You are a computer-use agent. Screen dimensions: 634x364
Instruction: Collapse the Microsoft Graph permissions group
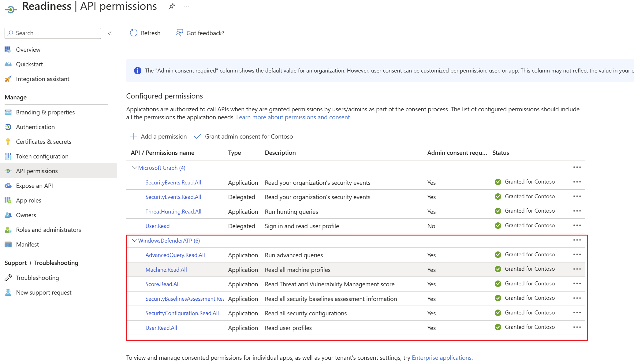[x=134, y=168]
